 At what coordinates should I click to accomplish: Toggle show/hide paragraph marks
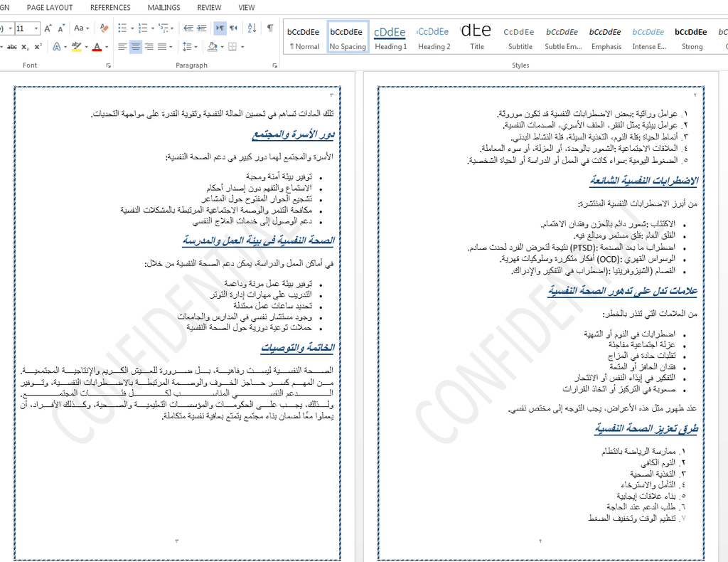[x=270, y=28]
